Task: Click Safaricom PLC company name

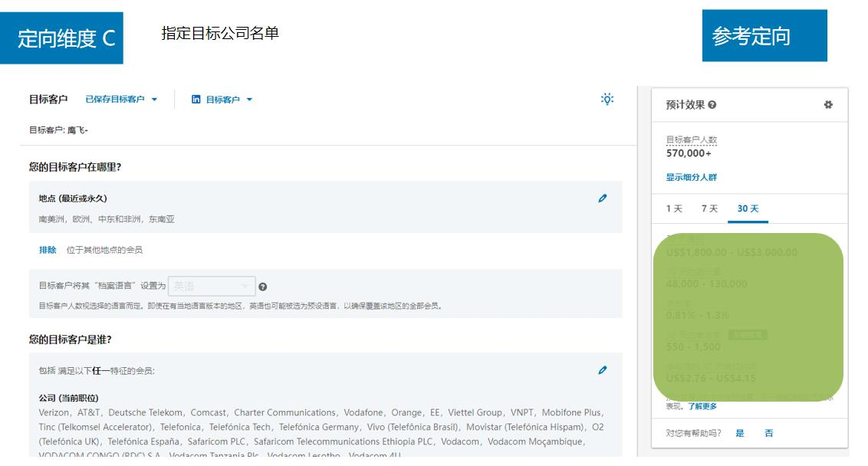Action: [x=216, y=441]
